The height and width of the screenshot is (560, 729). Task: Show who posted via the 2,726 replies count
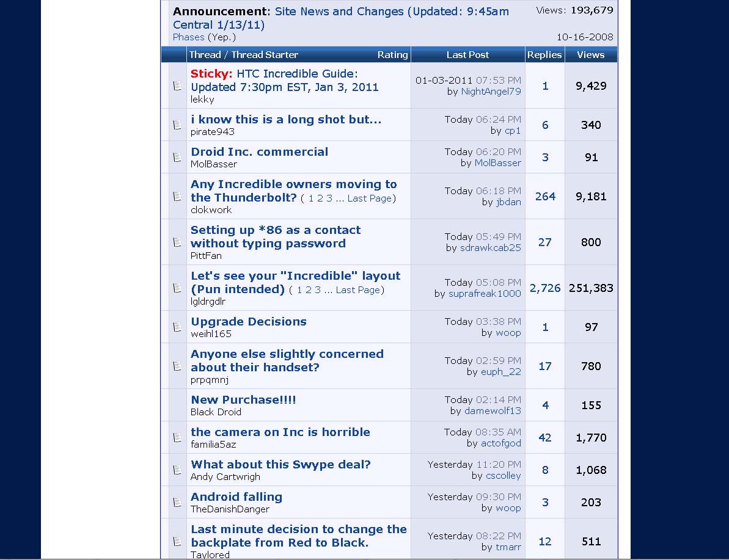tap(544, 288)
